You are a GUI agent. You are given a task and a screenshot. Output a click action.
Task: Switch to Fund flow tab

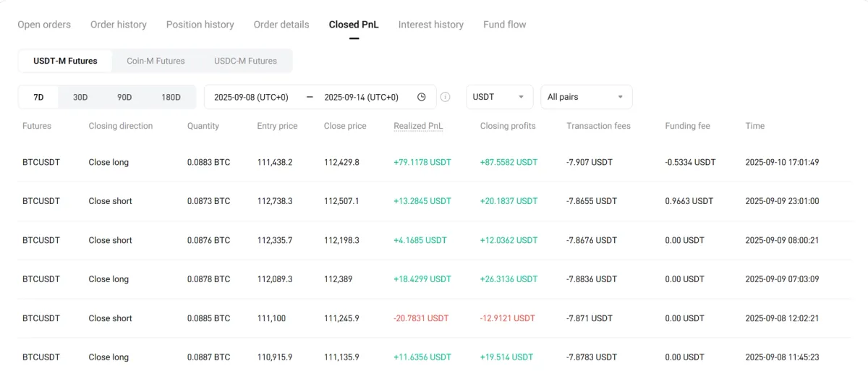[505, 25]
